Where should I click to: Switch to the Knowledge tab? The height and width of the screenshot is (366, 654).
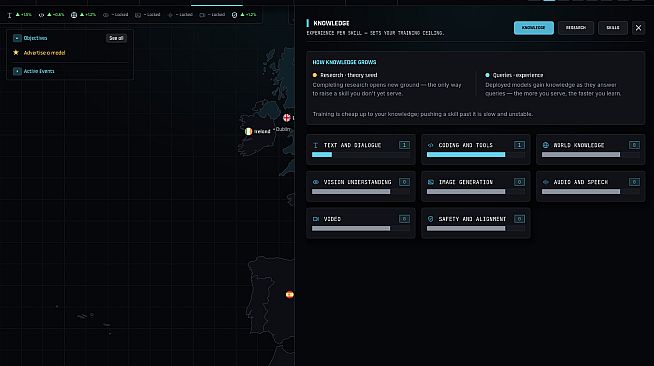[533, 28]
